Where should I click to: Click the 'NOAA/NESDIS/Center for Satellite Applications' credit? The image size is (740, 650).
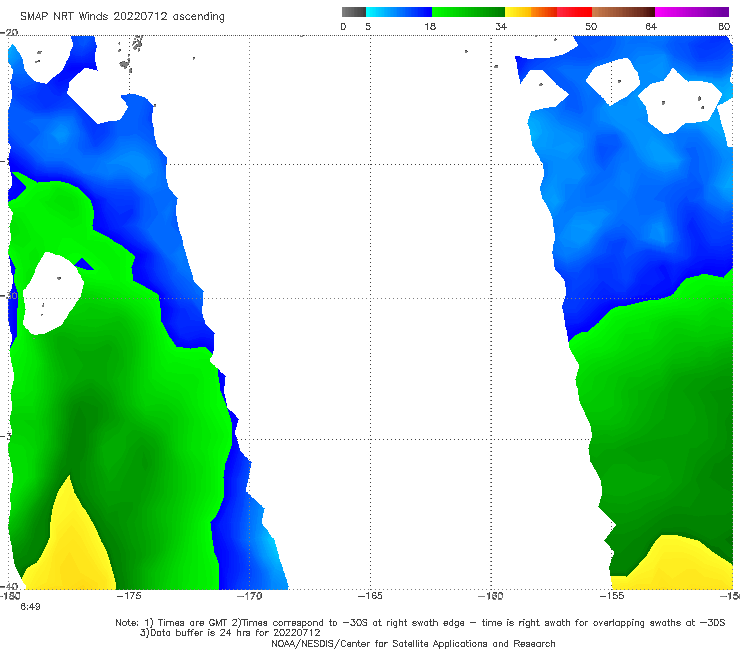[413, 644]
